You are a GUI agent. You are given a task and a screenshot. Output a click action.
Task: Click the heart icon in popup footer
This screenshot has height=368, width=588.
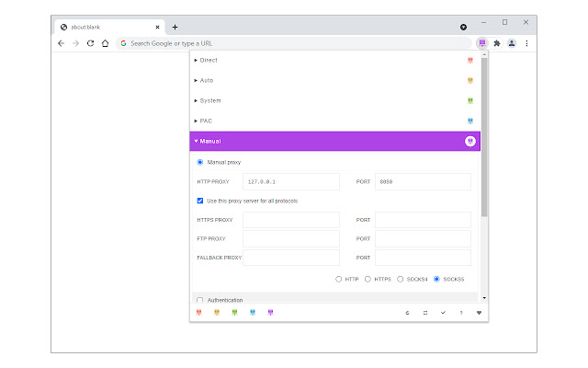[x=479, y=313]
